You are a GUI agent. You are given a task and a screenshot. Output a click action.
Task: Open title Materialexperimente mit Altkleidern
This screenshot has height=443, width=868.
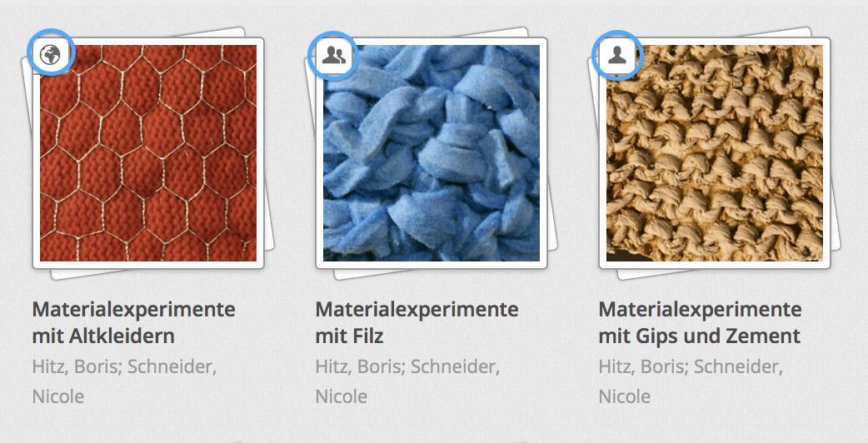click(134, 322)
